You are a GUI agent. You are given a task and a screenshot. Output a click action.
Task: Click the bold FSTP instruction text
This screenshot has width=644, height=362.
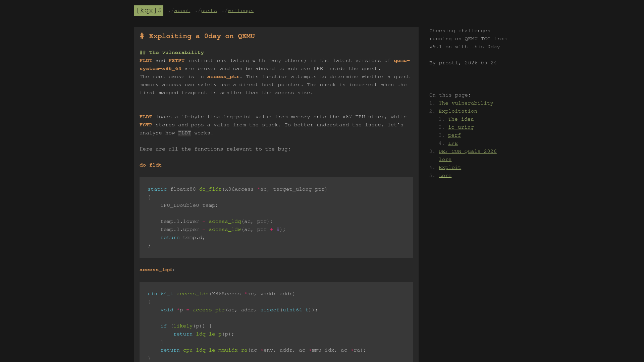point(146,125)
